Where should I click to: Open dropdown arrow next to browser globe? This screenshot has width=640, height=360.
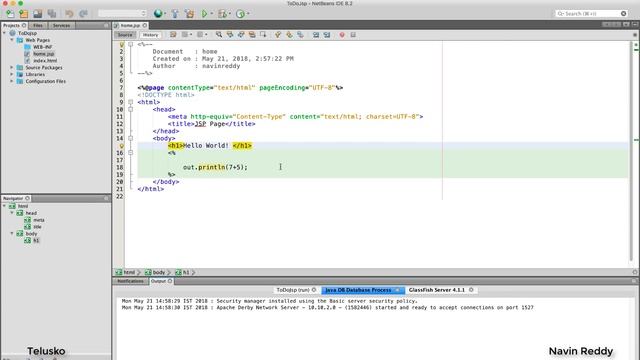(165, 13)
